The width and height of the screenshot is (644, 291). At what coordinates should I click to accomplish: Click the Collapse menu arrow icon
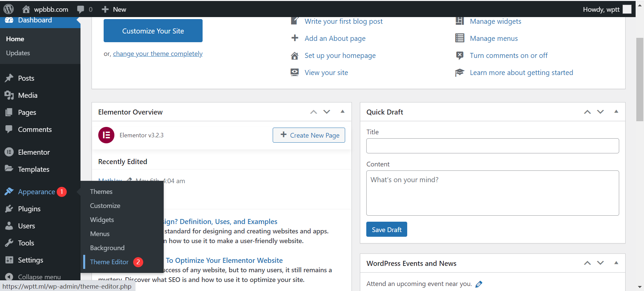pos(9,277)
